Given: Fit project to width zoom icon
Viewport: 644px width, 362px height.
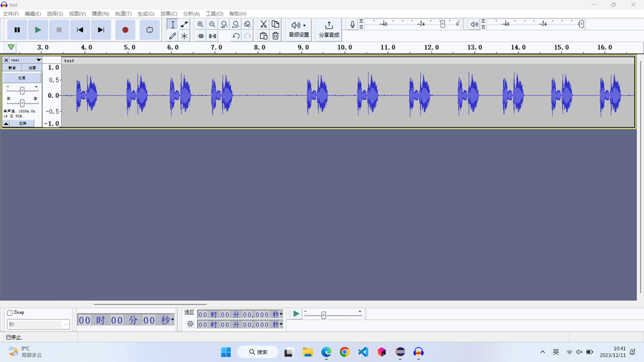Looking at the screenshot, I should tap(235, 25).
